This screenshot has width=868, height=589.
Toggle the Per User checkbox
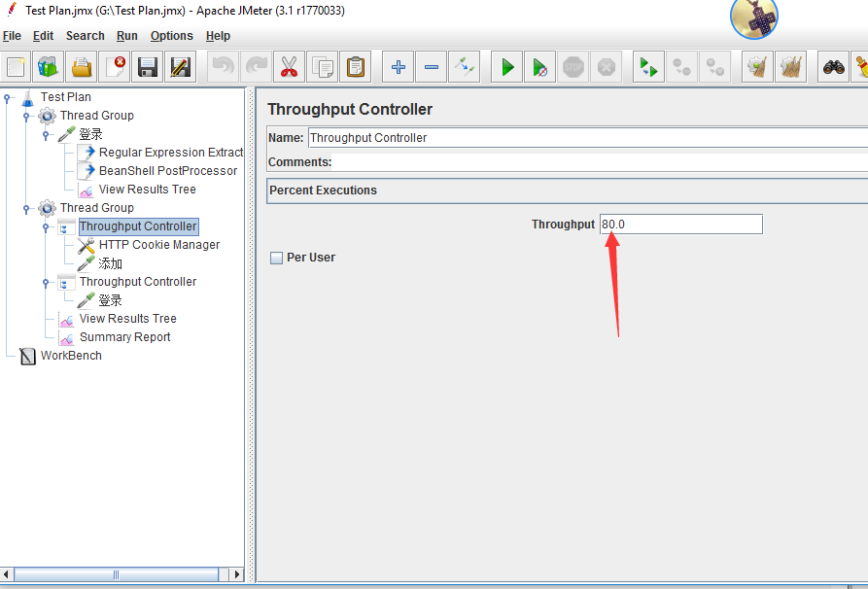[276, 258]
